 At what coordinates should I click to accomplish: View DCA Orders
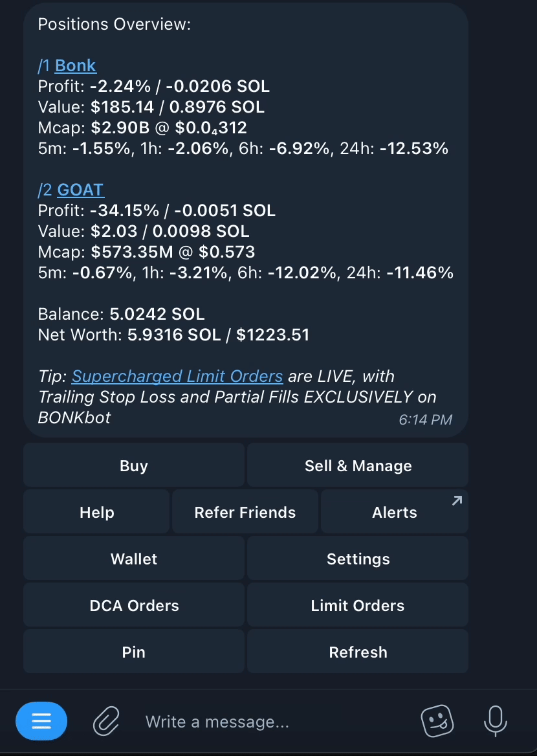(134, 606)
